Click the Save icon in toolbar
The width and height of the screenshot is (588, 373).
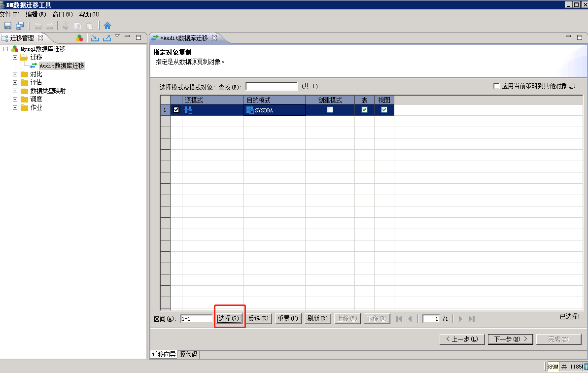coord(8,26)
